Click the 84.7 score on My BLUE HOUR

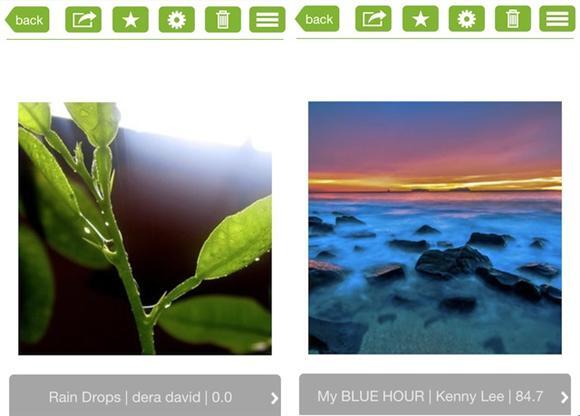point(529,396)
